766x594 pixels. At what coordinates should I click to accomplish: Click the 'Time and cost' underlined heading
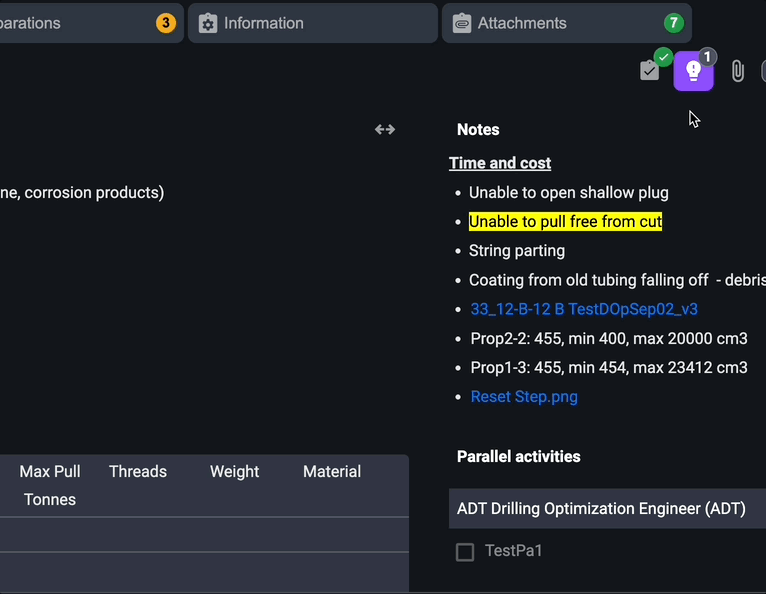coord(500,163)
